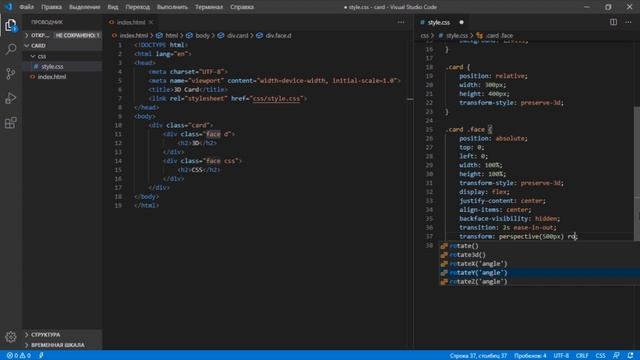The width and height of the screenshot is (640, 360).
Task: Click line and column position in status bar
Action: click(x=478, y=356)
